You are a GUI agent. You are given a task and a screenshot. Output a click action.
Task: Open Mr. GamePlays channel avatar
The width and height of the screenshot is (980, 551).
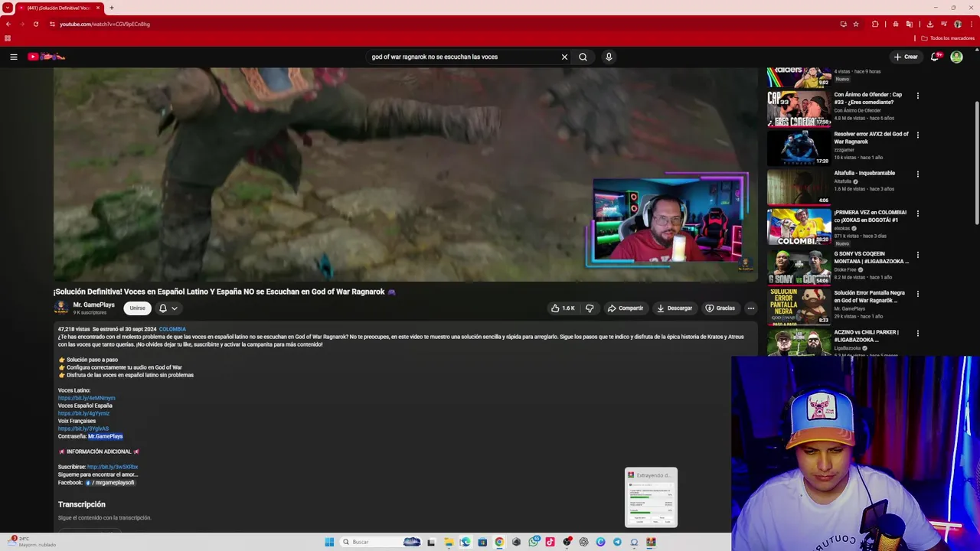click(x=61, y=308)
